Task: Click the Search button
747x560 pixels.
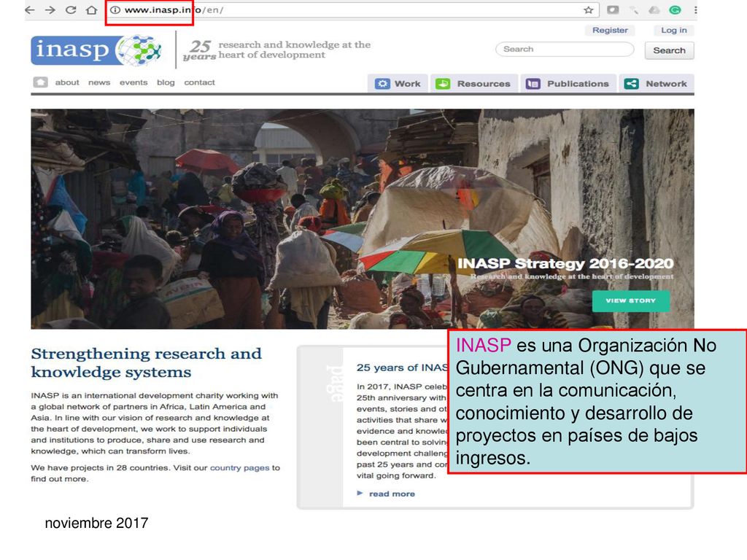Action: (669, 50)
